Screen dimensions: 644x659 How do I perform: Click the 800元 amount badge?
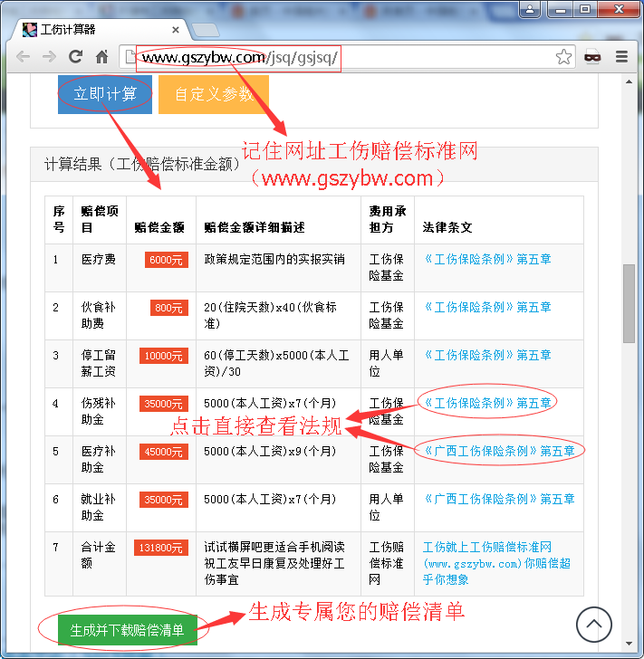[169, 308]
